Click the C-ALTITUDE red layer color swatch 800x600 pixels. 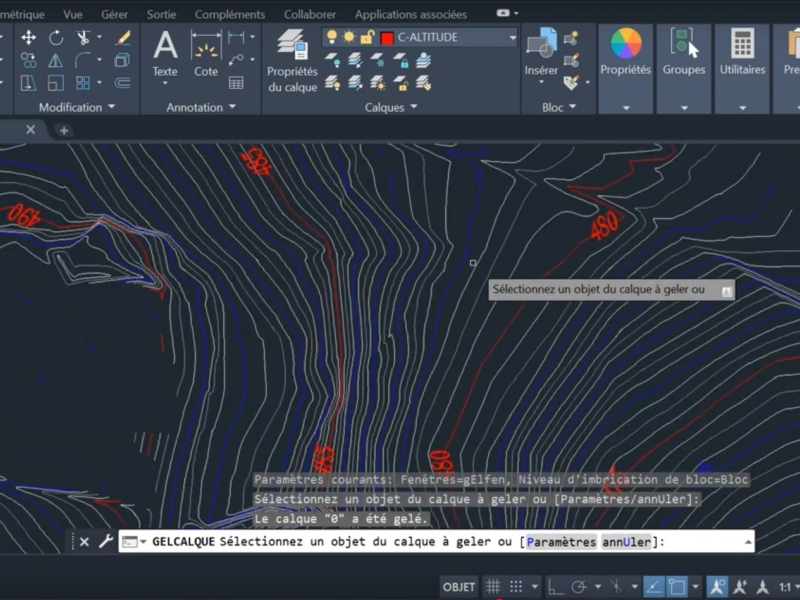tap(387, 37)
